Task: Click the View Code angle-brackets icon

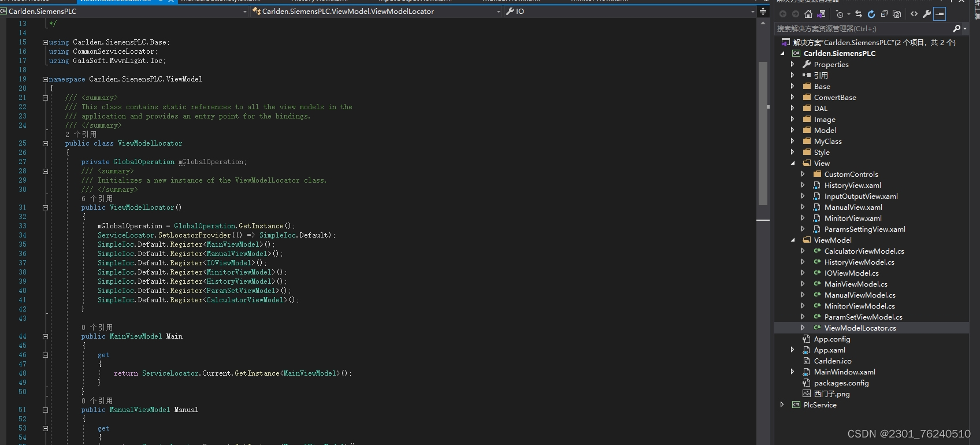Action: (914, 14)
